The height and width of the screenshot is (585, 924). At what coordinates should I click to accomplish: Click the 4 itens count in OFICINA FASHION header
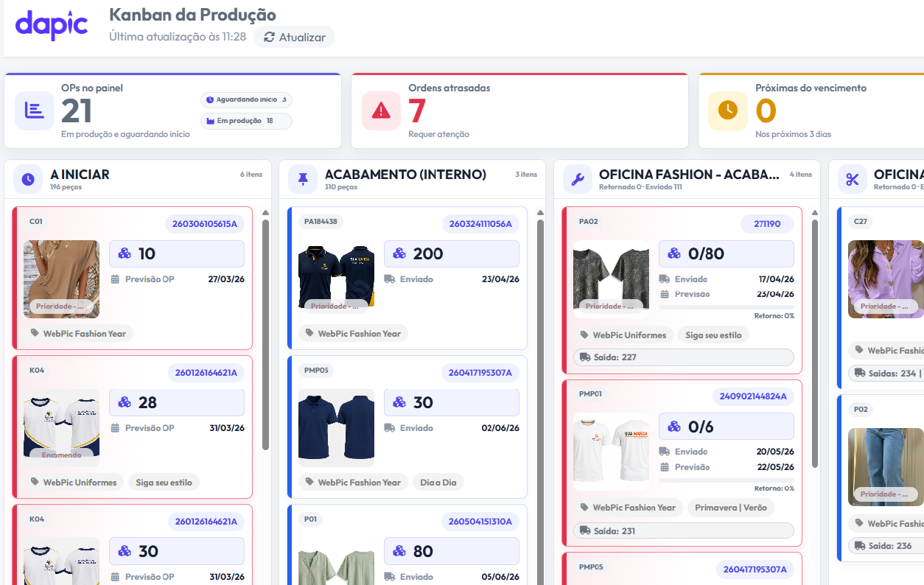(801, 175)
